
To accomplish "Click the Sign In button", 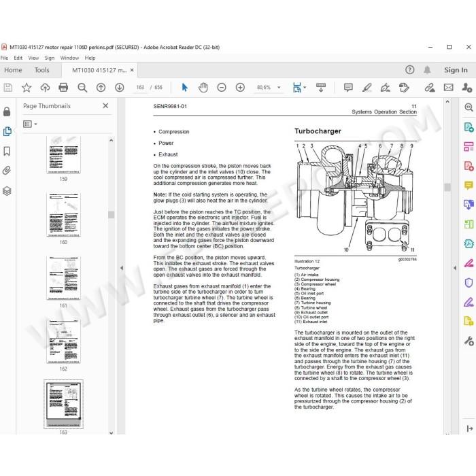I will click(x=456, y=70).
